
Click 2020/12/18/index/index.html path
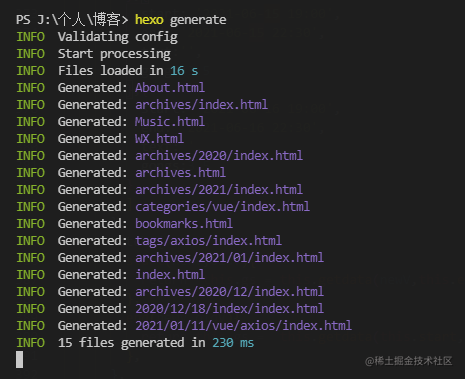coord(229,309)
